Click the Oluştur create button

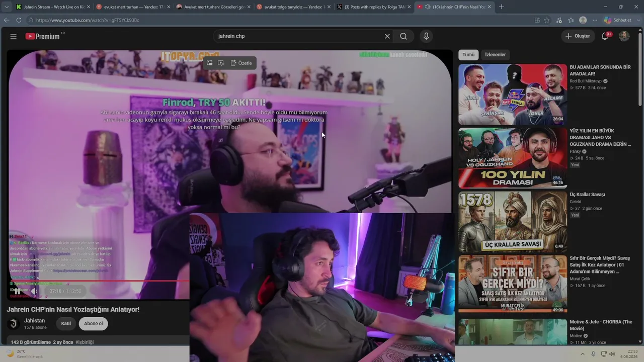click(578, 36)
